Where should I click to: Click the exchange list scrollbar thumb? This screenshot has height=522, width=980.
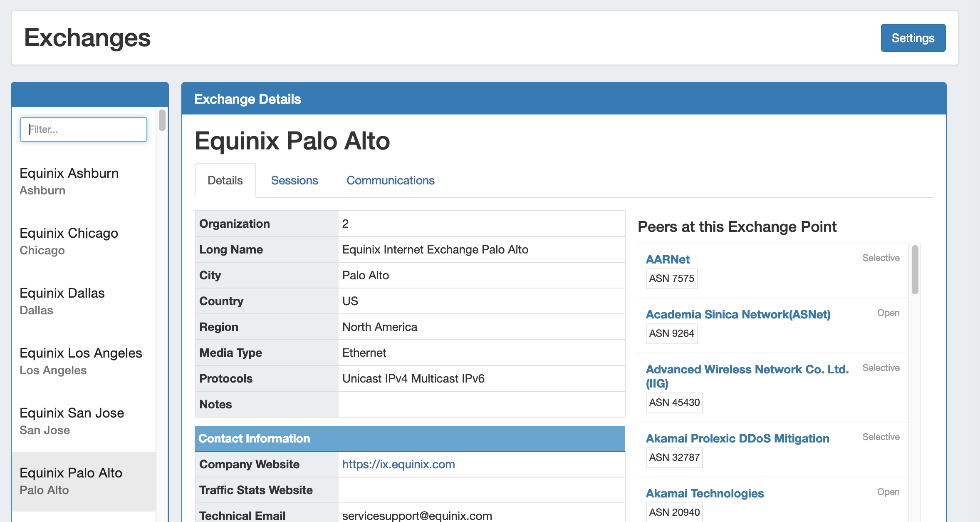[162, 120]
